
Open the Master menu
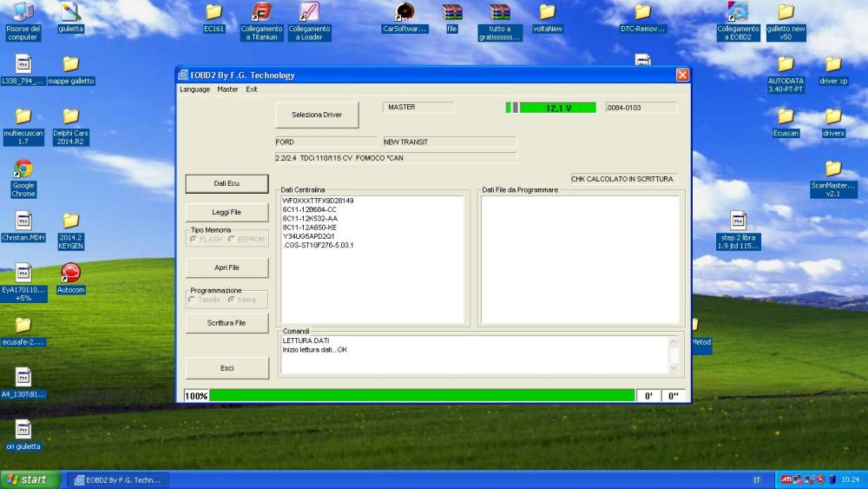pos(227,89)
